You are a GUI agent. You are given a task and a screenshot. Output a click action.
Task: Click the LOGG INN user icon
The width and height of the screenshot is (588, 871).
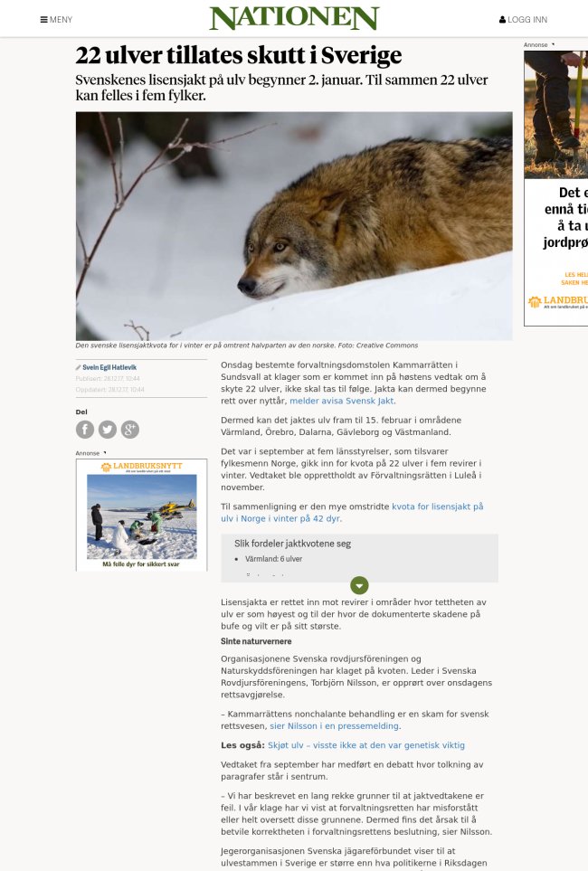click(x=502, y=19)
